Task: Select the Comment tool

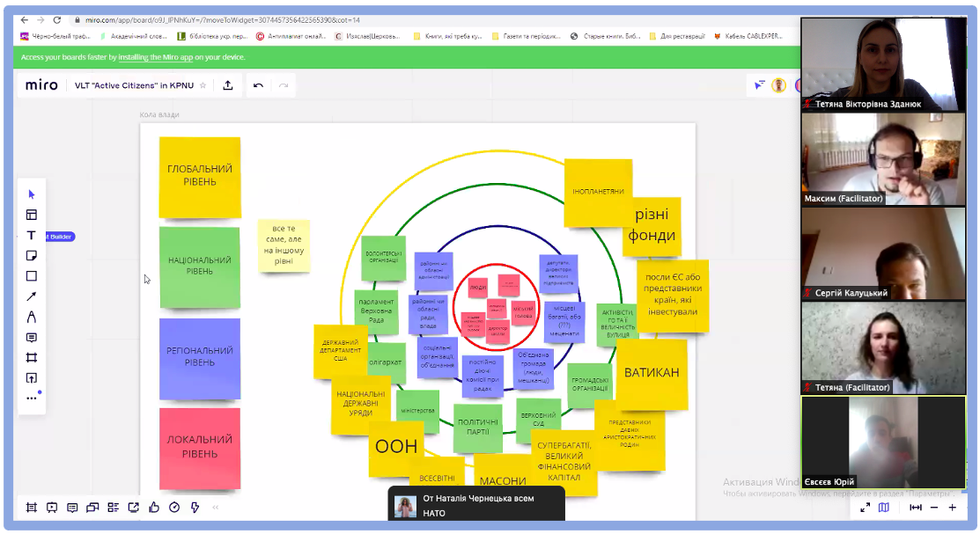Action: pos(32,337)
